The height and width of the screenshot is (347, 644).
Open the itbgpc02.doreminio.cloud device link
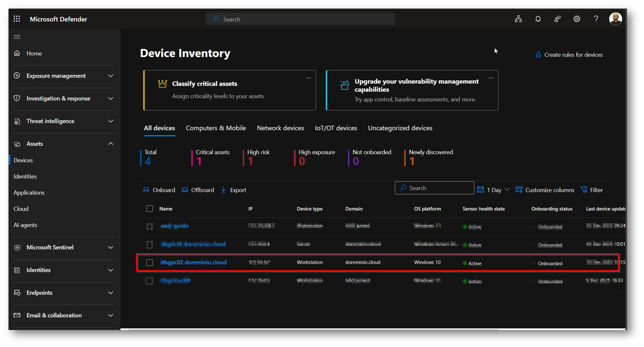pyautogui.click(x=193, y=262)
